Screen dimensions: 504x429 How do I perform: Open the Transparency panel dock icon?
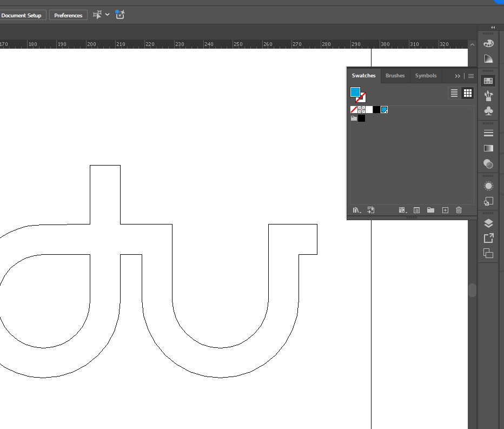[488, 164]
